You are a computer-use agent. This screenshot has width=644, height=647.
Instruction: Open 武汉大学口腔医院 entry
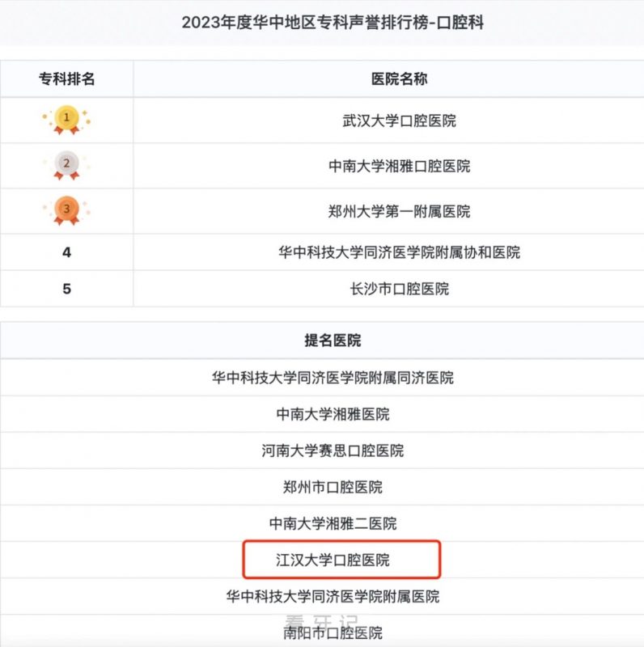click(399, 121)
